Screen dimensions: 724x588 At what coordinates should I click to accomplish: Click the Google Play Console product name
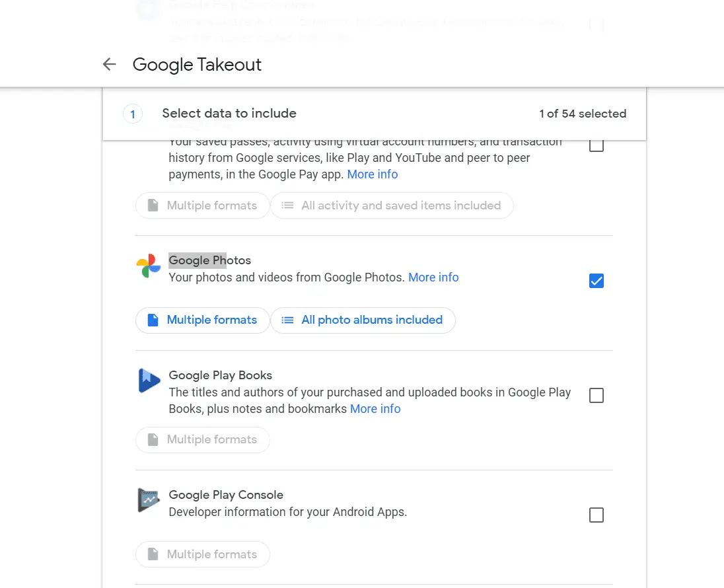click(x=226, y=495)
